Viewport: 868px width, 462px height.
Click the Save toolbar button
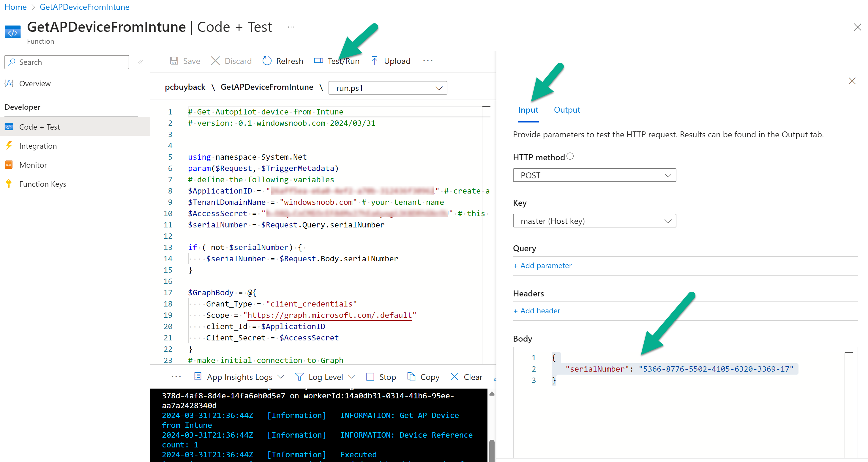(185, 61)
